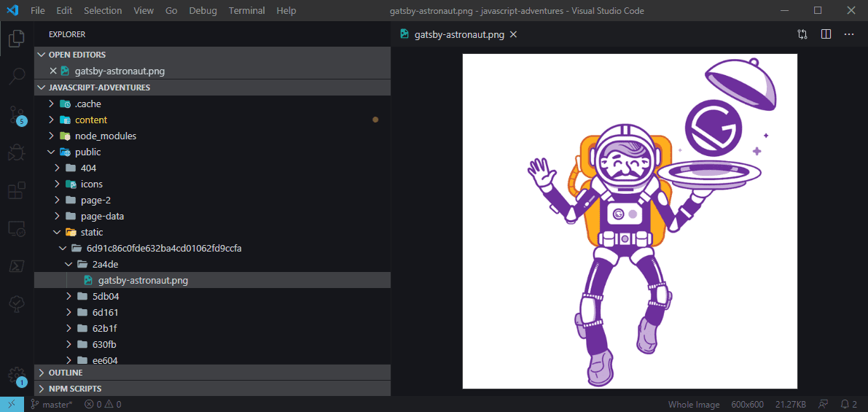
Task: Expand the 404 folder
Action: (213, 168)
